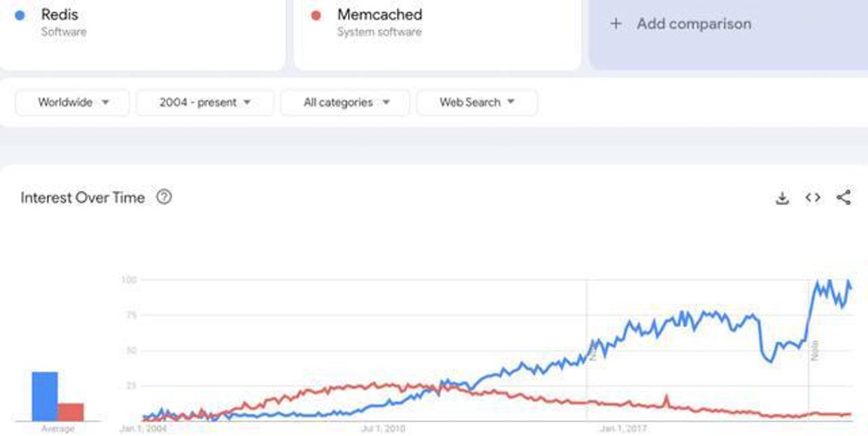Click the red Memcached color dot
This screenshot has height=436, width=868.
pos(316,16)
